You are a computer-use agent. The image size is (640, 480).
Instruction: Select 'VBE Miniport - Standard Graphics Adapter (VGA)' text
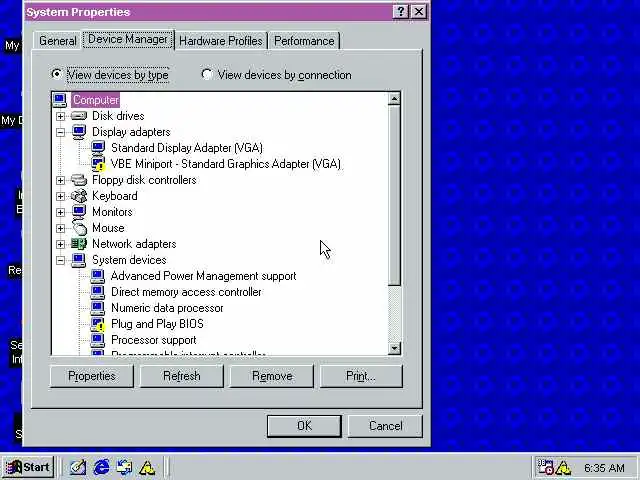pyautogui.click(x=226, y=164)
